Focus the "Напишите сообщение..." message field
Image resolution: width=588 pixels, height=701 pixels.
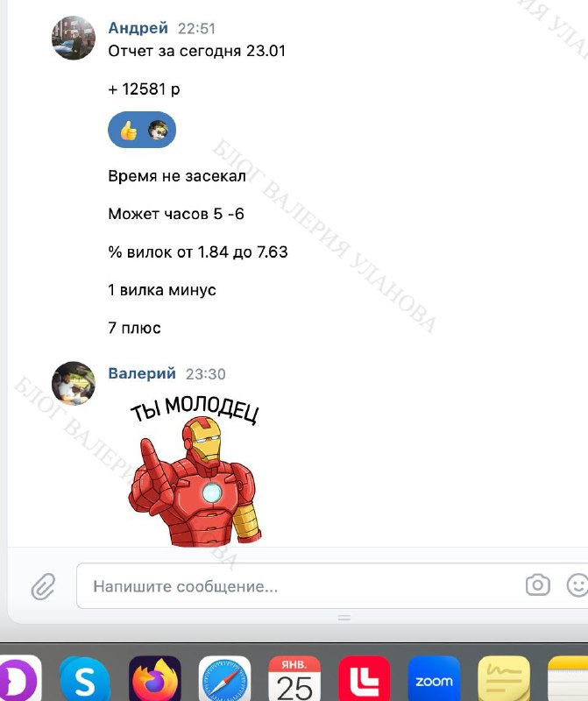[x=300, y=586]
